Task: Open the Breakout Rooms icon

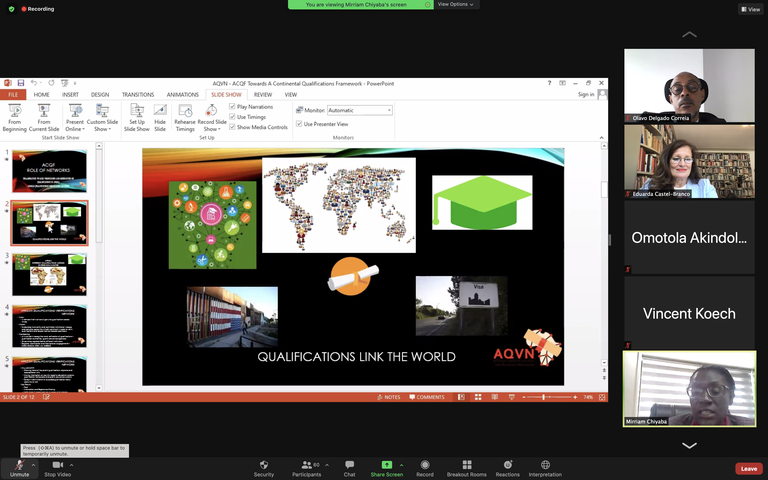Action: [x=466, y=464]
